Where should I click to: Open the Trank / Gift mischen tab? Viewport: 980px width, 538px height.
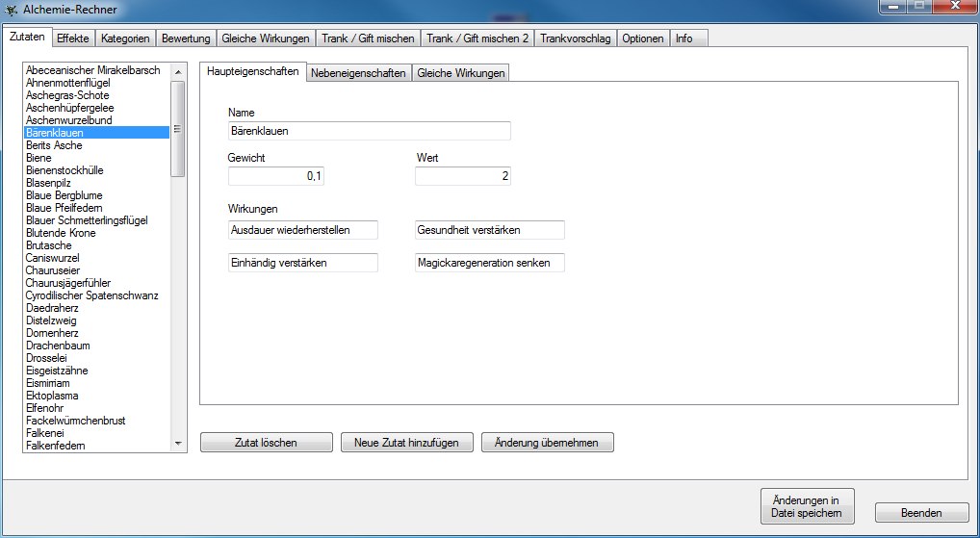tap(368, 38)
